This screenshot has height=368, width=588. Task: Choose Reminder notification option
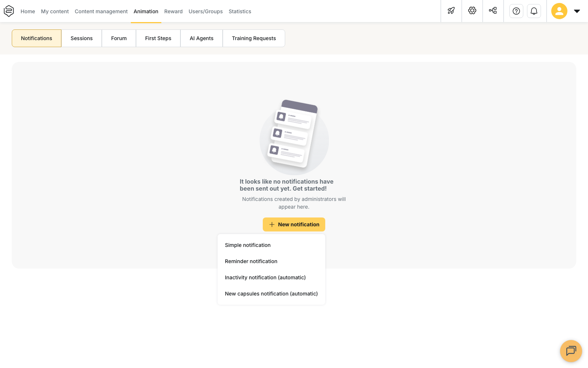click(271, 261)
